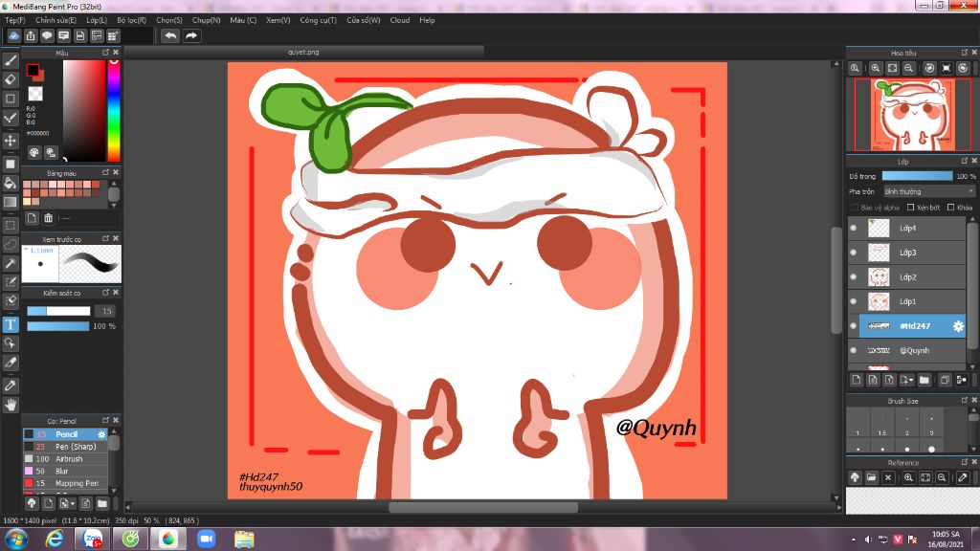Click the foreground black color swatch
The image size is (980, 551).
[33, 70]
